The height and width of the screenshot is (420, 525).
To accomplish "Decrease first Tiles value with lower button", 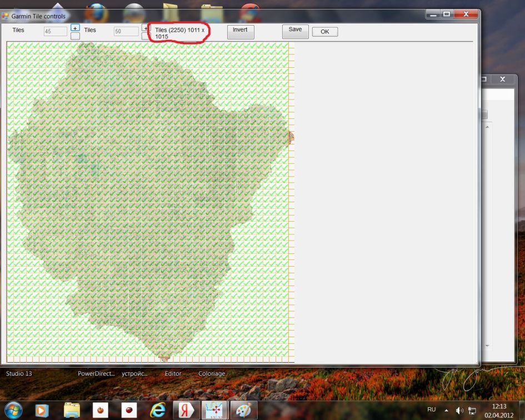I will 76,36.
